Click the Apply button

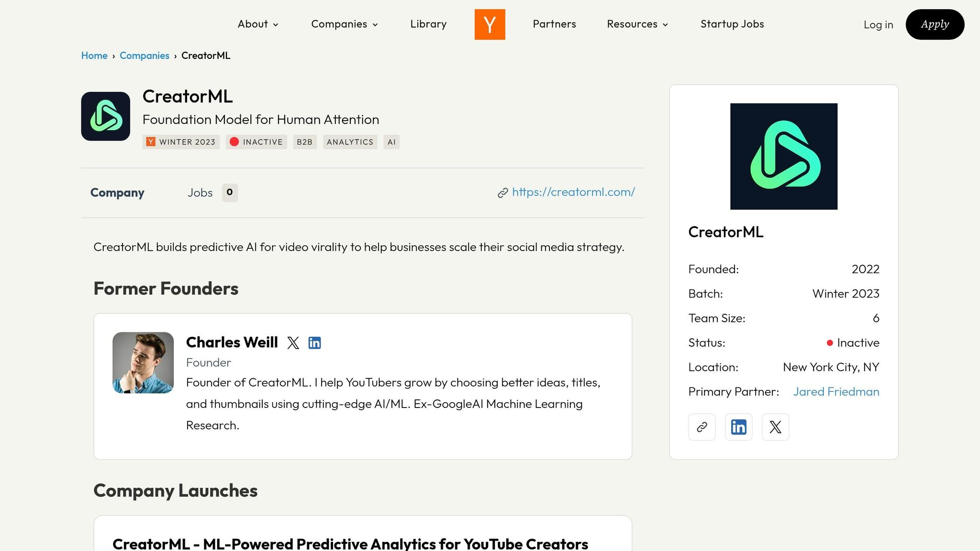coord(935,24)
